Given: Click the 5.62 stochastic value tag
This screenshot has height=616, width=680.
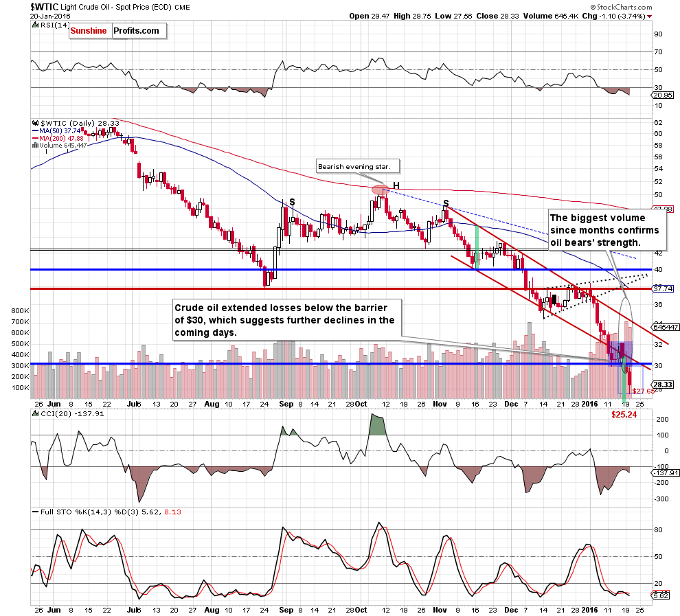Looking at the screenshot, I should [661, 595].
